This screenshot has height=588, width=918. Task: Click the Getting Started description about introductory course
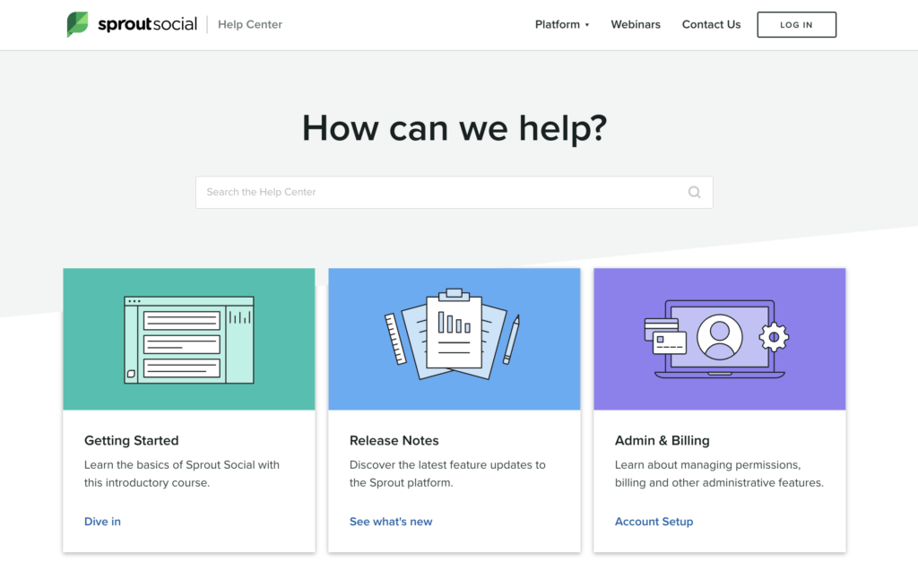click(181, 474)
